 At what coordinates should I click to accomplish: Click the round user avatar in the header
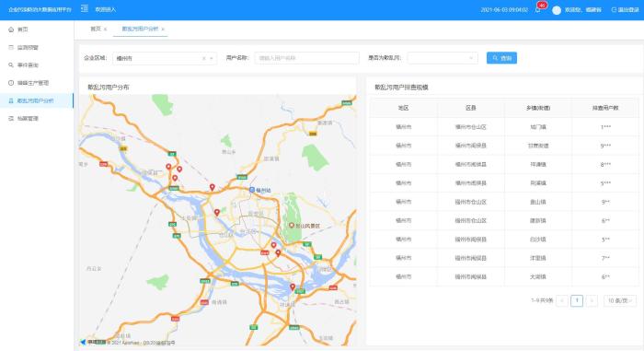pos(557,10)
